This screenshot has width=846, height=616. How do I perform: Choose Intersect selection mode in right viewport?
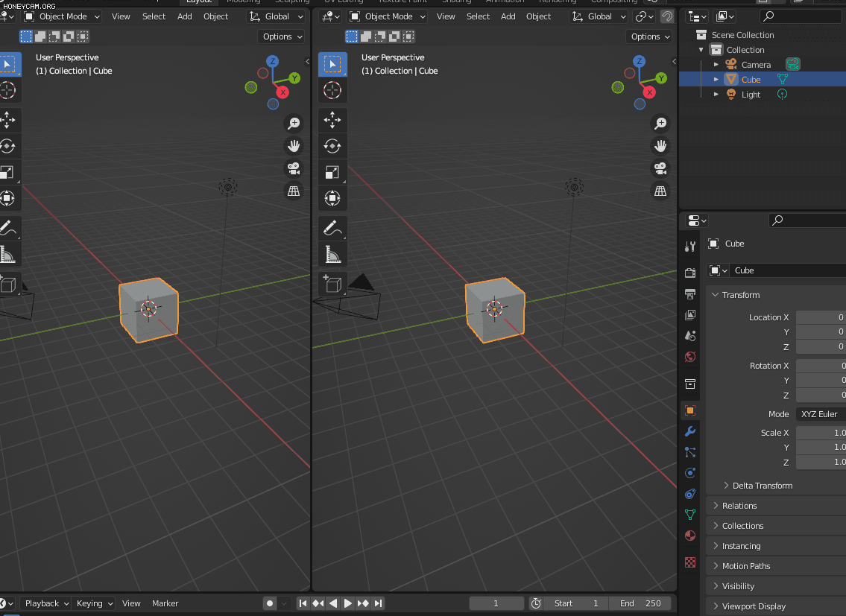(409, 36)
